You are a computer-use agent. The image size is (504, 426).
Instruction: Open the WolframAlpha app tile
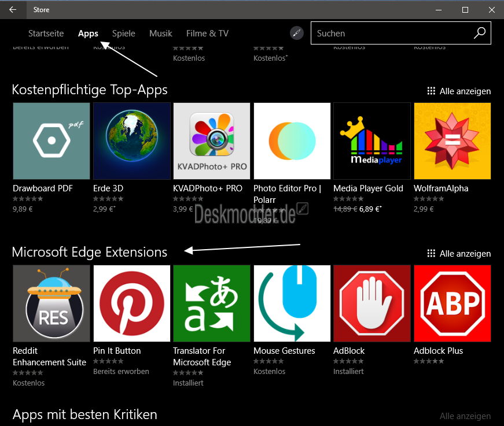click(453, 141)
